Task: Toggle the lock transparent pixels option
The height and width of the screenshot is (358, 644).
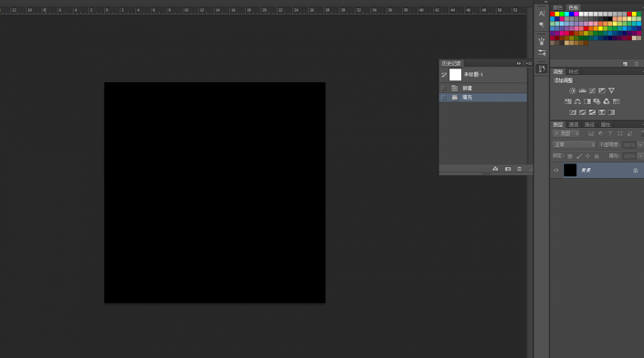Action: (570, 156)
